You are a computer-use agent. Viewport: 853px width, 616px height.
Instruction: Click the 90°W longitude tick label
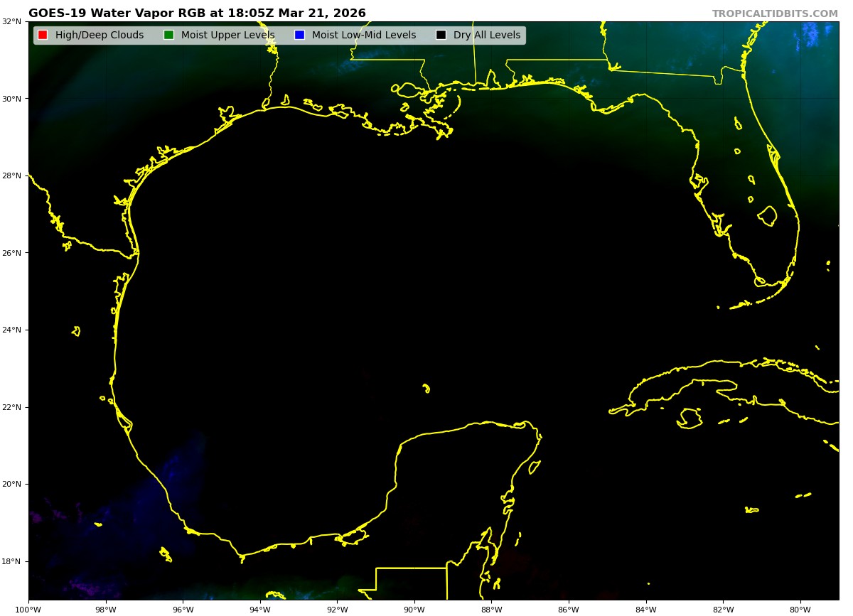tap(414, 609)
